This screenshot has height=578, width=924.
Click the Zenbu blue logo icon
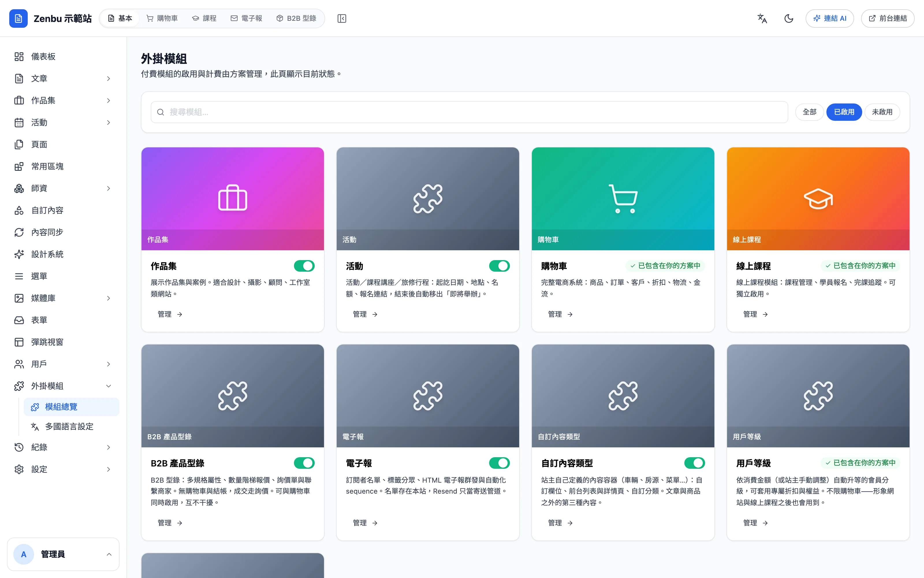18,18
